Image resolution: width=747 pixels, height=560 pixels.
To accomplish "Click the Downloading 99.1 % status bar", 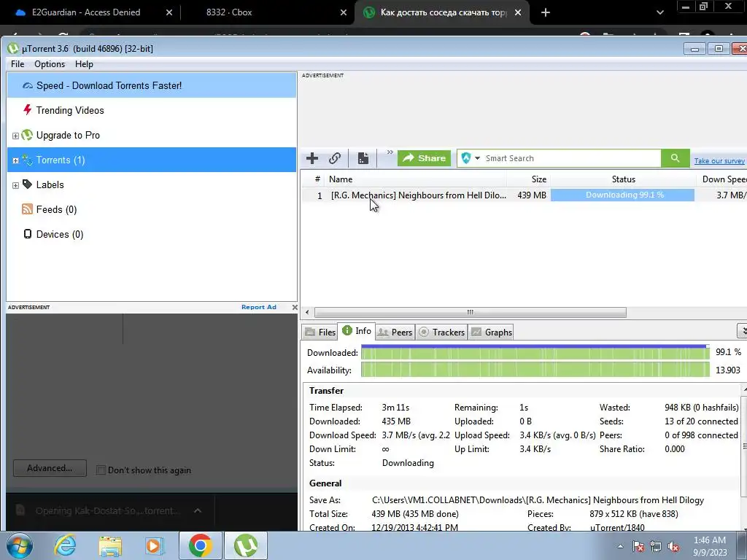I will [x=623, y=195].
